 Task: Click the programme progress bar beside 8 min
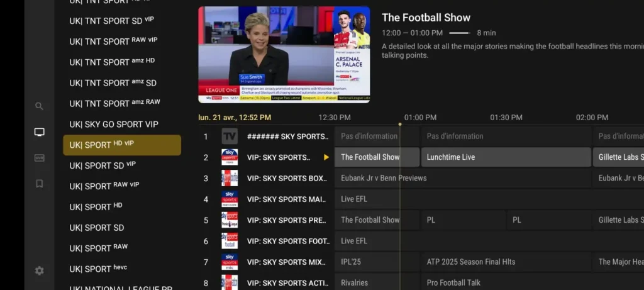[x=460, y=33]
